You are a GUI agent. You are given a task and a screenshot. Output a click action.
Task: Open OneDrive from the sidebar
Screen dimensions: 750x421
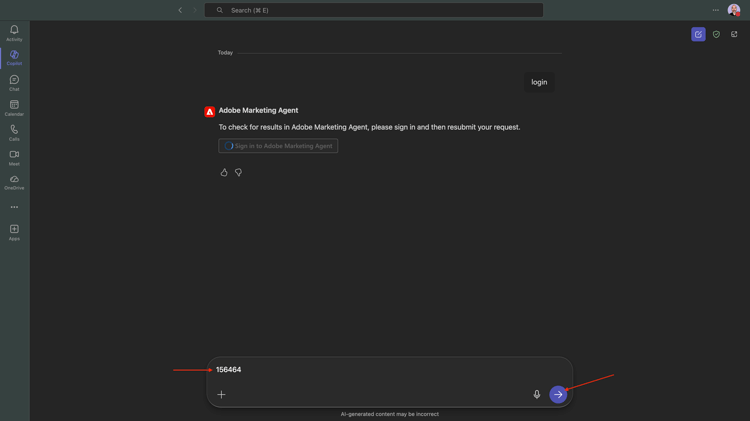pyautogui.click(x=14, y=182)
